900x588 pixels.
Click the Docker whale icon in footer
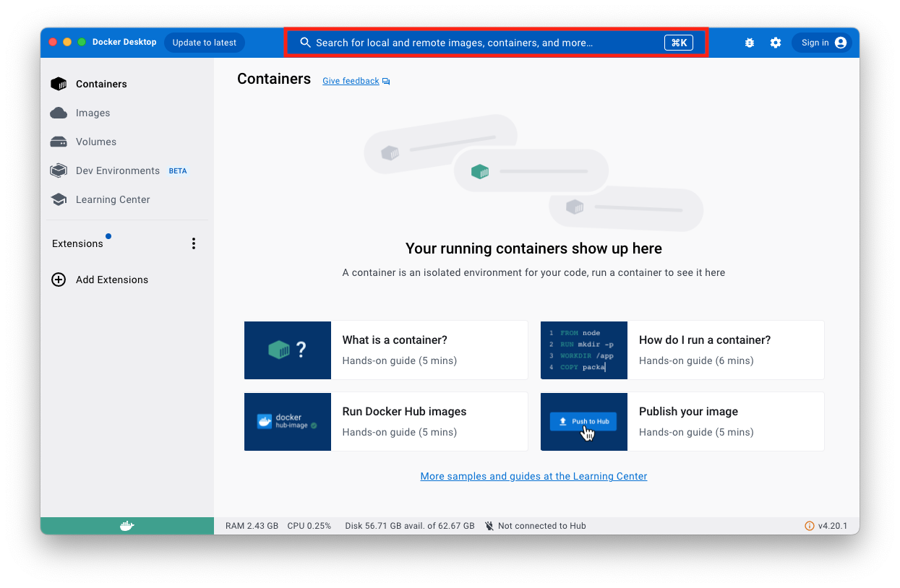[x=127, y=526]
